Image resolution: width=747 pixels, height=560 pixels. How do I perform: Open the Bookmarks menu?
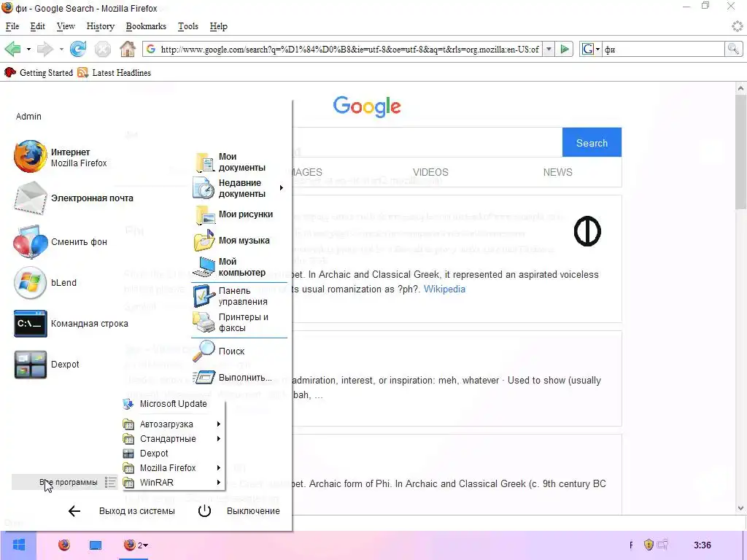click(x=146, y=27)
